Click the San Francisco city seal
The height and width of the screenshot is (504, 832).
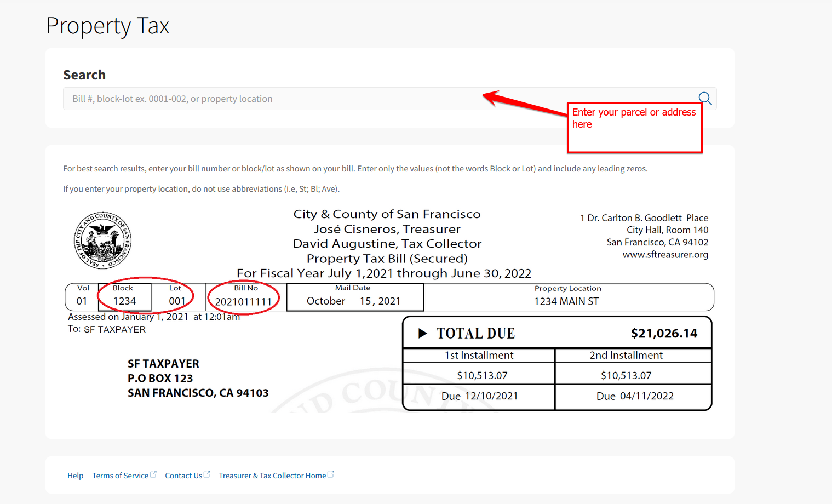pos(102,240)
